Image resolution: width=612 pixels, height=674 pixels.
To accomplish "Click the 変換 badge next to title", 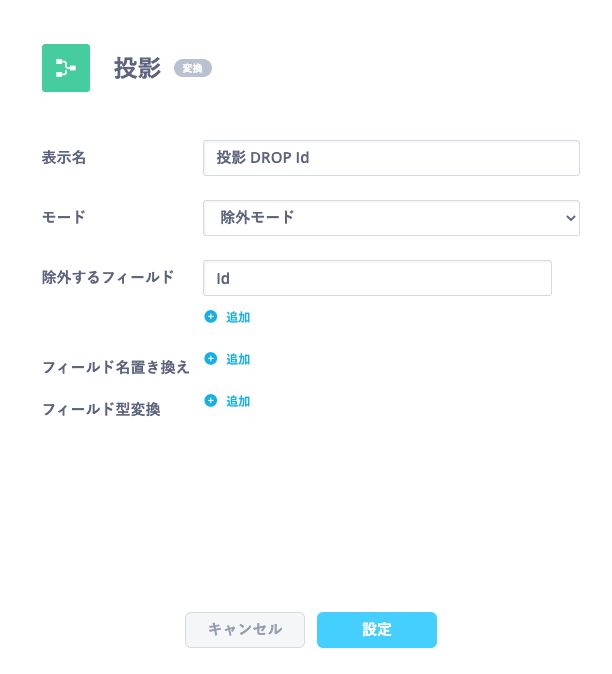I will pos(193,68).
